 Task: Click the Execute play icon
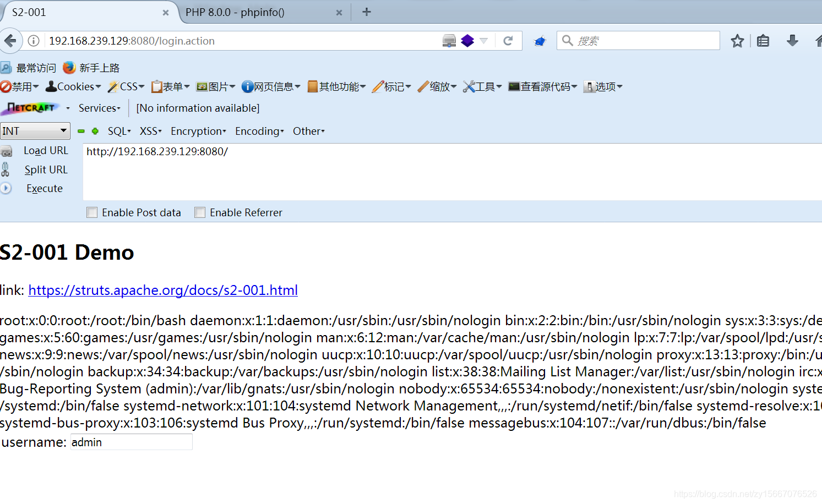tap(6, 188)
